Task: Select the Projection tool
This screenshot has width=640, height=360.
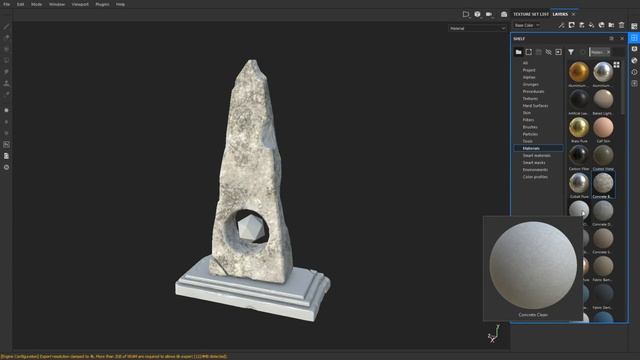Action: [6, 49]
